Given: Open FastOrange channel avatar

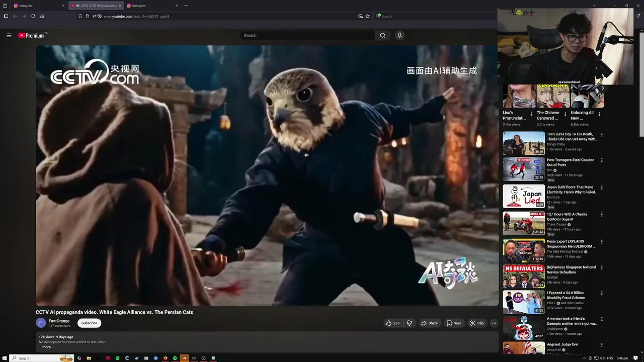Looking at the screenshot, I should pos(41,323).
